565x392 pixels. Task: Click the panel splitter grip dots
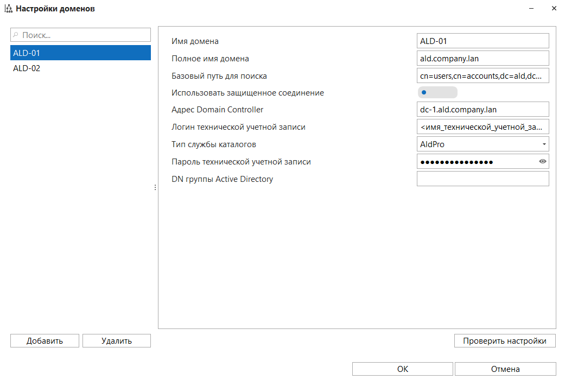[x=155, y=187]
